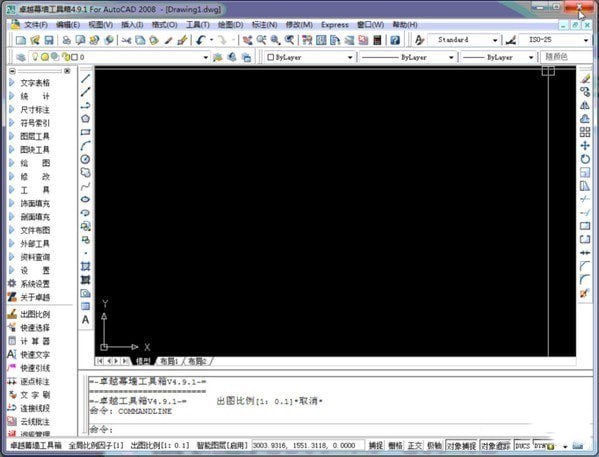Toggle 栅格 grid display
This screenshot has width=599, height=457.
click(395, 446)
